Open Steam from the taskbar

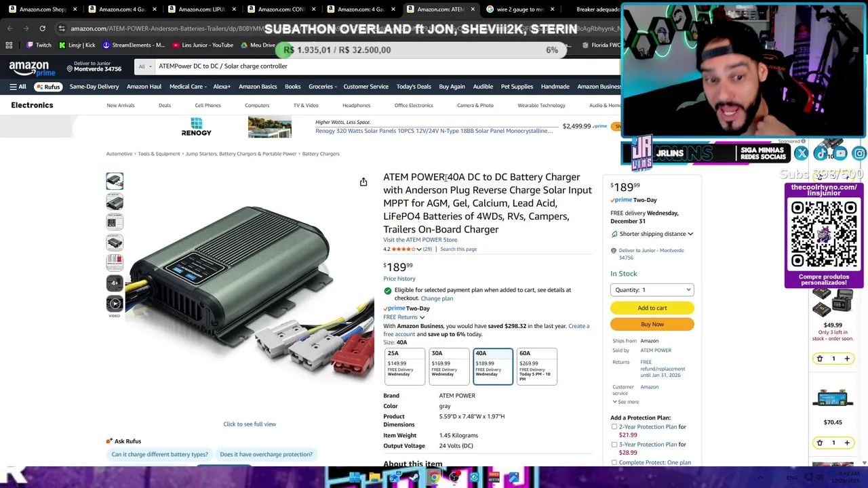414,478
